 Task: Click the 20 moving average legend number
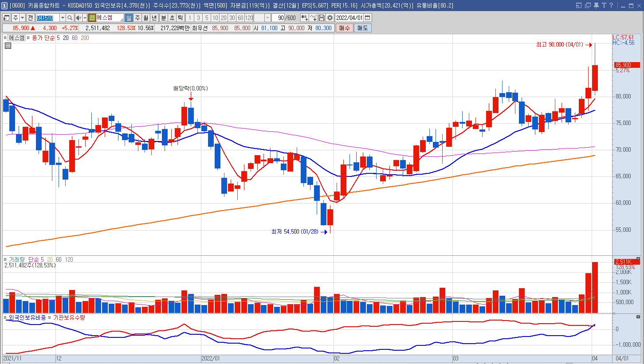click(66, 38)
